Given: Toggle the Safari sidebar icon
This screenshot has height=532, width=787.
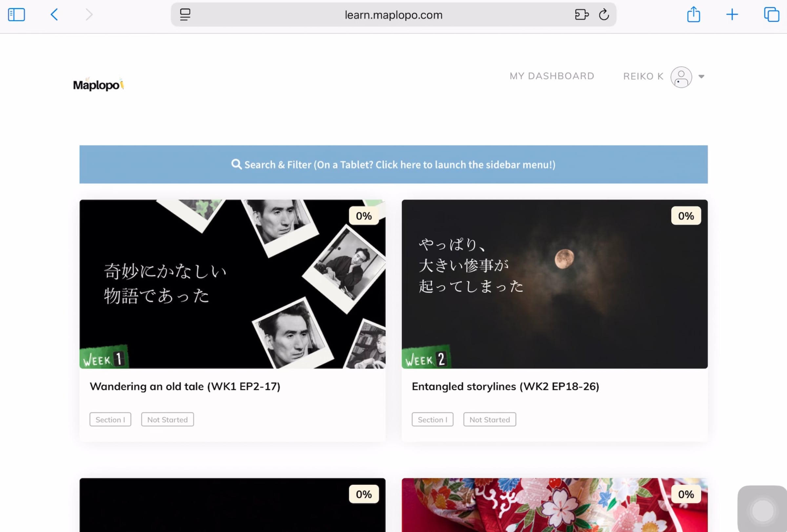Looking at the screenshot, I should 16,14.
